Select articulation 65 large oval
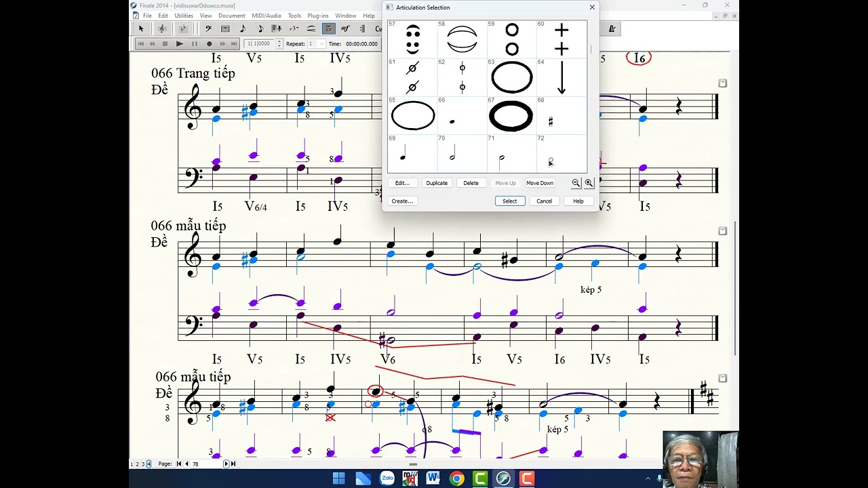 tap(412, 115)
